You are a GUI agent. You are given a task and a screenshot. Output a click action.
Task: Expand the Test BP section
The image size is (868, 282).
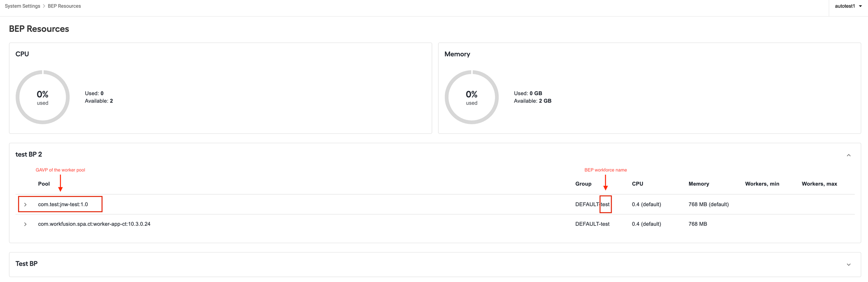(848, 264)
